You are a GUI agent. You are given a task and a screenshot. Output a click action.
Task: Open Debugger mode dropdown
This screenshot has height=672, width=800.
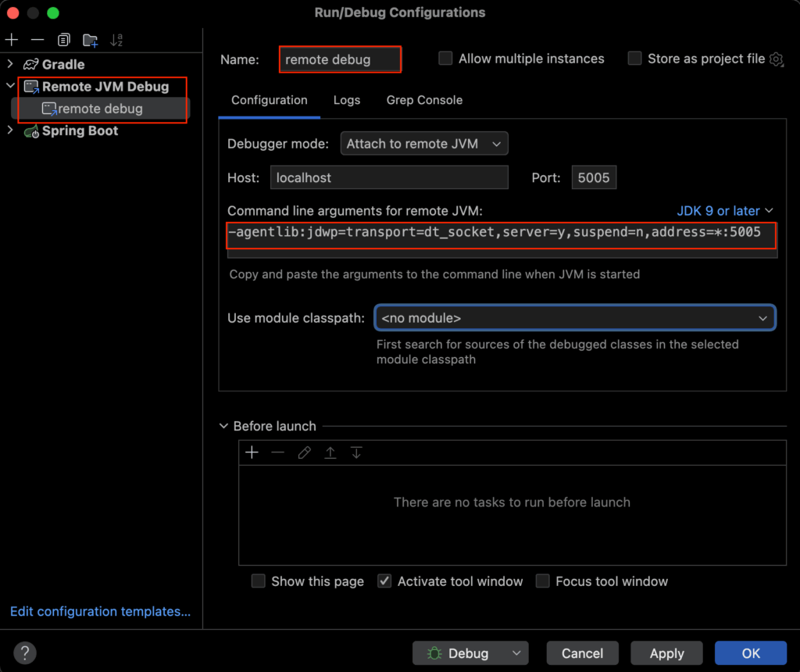(424, 144)
